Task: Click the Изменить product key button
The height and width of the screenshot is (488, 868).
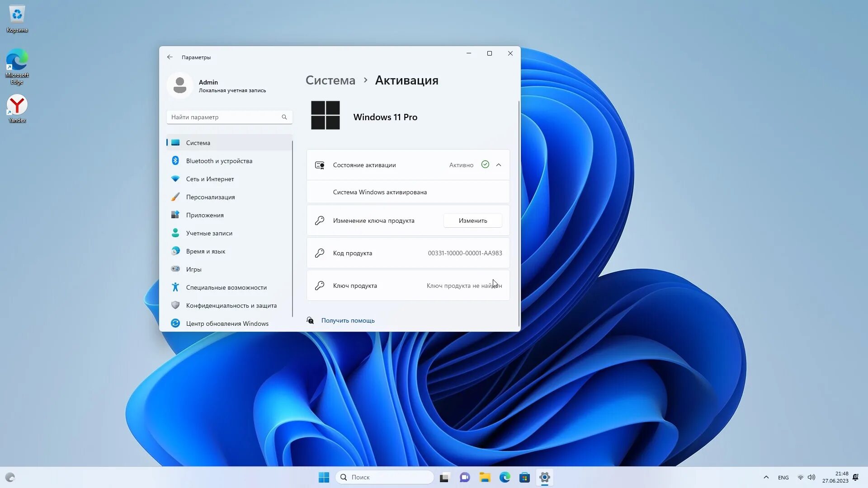Action: 472,221
